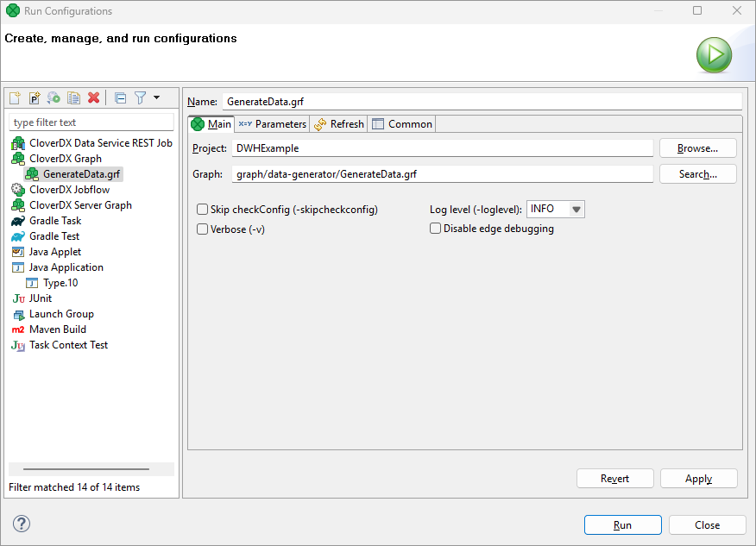The height and width of the screenshot is (546, 756).
Task: Open the help dialog via question mark icon
Action: pyautogui.click(x=21, y=524)
